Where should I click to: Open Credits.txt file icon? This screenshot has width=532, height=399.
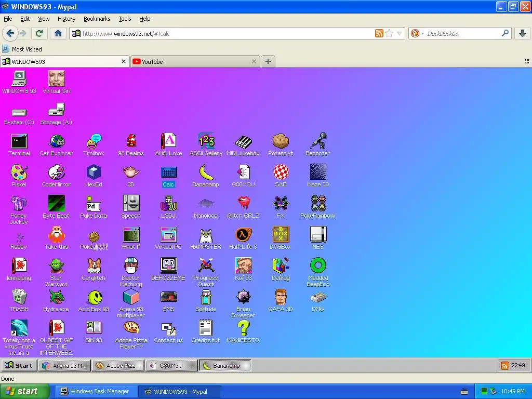206,331
